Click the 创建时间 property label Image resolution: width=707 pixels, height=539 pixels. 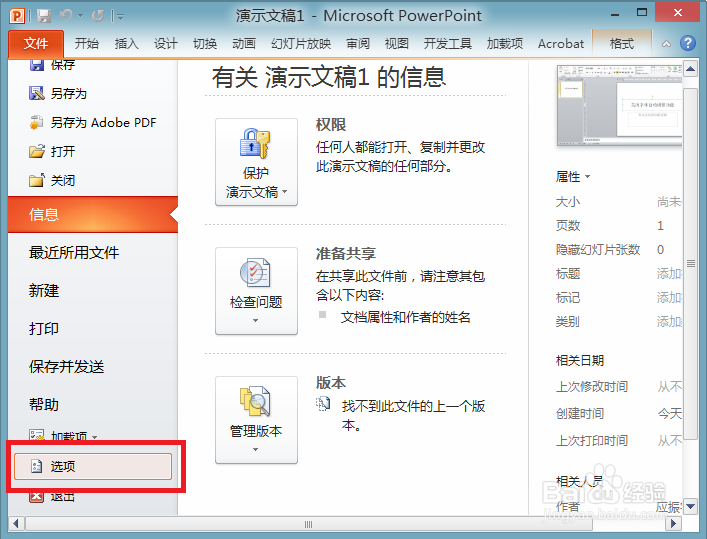point(580,413)
